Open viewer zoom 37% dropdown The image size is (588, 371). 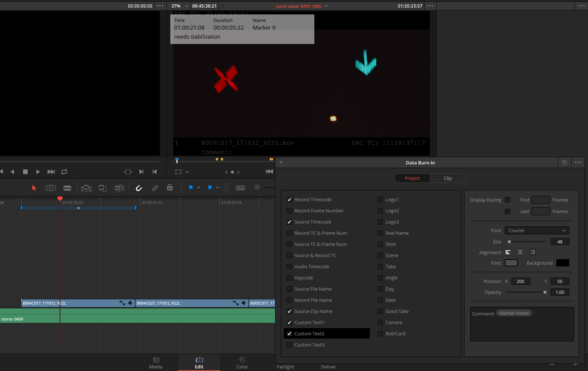(179, 6)
